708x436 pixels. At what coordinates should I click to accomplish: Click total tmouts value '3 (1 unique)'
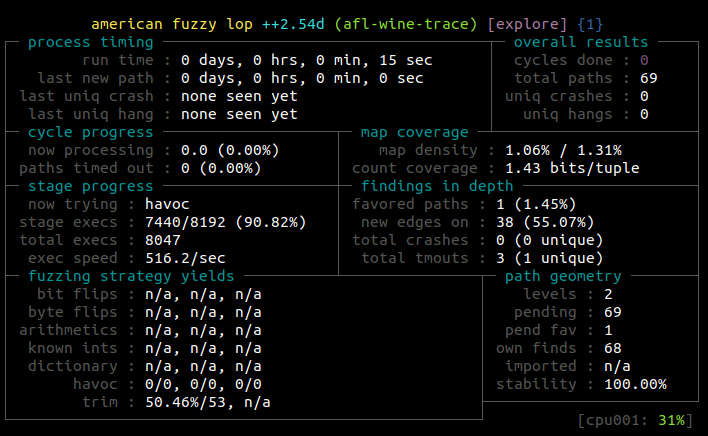coord(550,258)
